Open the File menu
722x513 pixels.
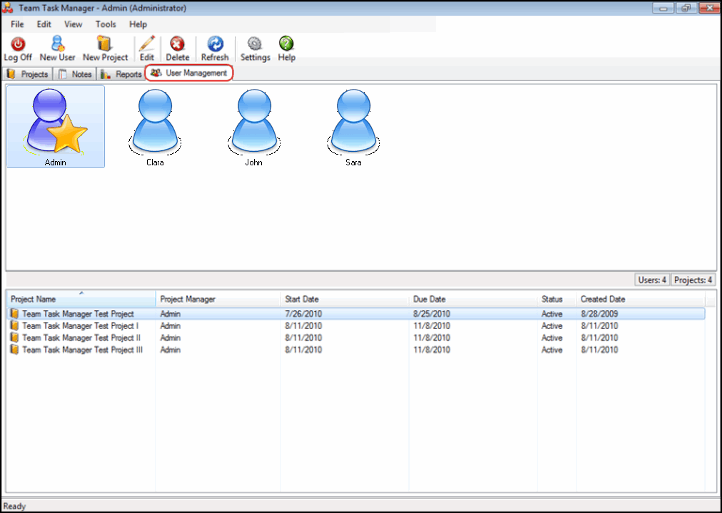[x=17, y=24]
